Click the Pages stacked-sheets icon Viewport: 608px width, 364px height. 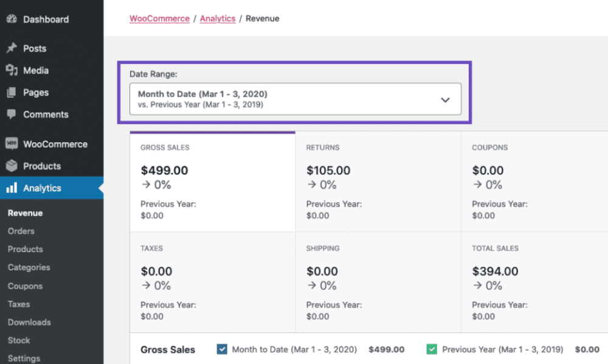[12, 93]
